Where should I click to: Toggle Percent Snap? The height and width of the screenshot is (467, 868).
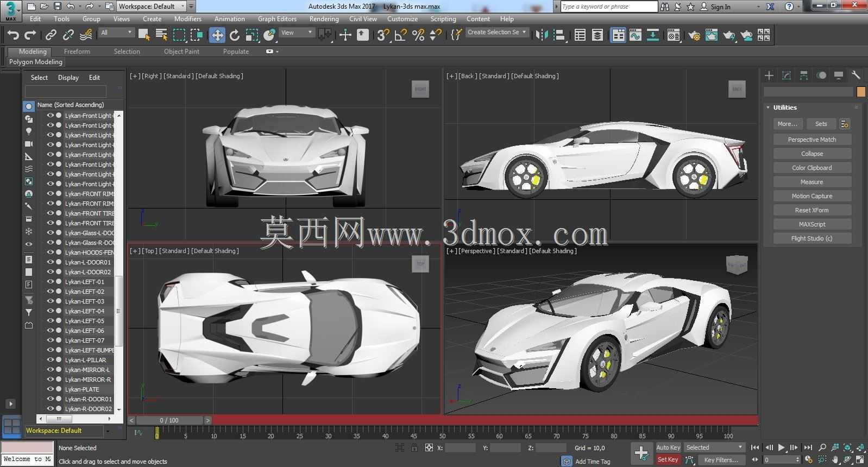(418, 35)
